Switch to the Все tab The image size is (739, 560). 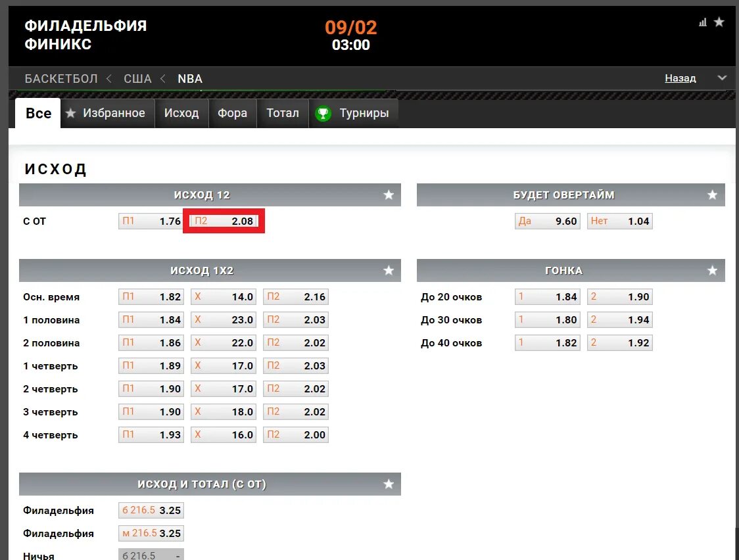(38, 113)
